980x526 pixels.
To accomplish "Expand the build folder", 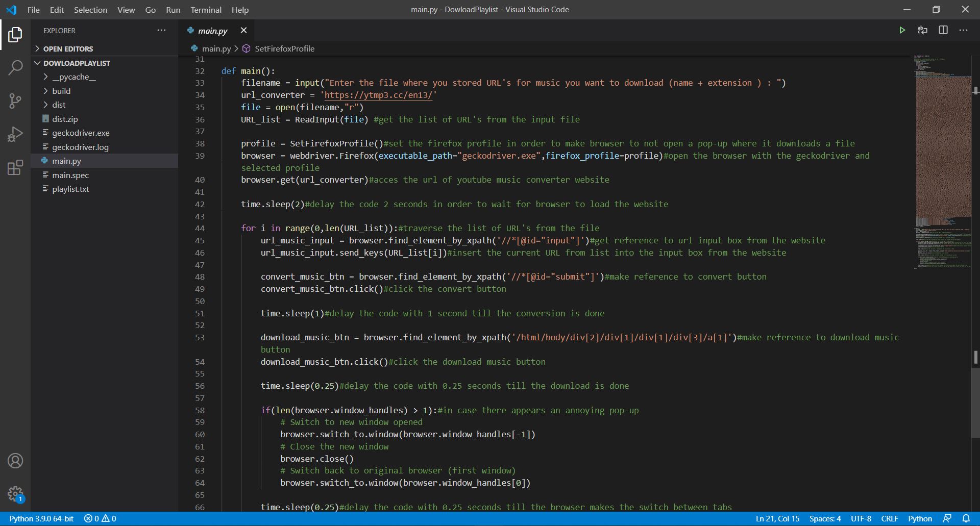I will coord(61,91).
